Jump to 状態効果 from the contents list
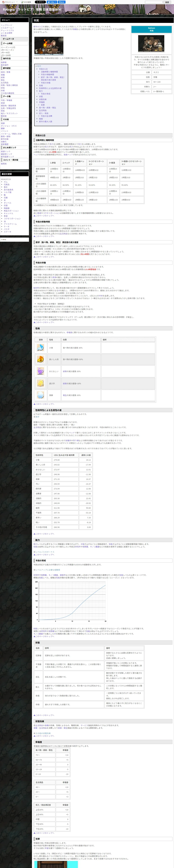The image size is (174, 868). pyautogui.click(x=43, y=99)
